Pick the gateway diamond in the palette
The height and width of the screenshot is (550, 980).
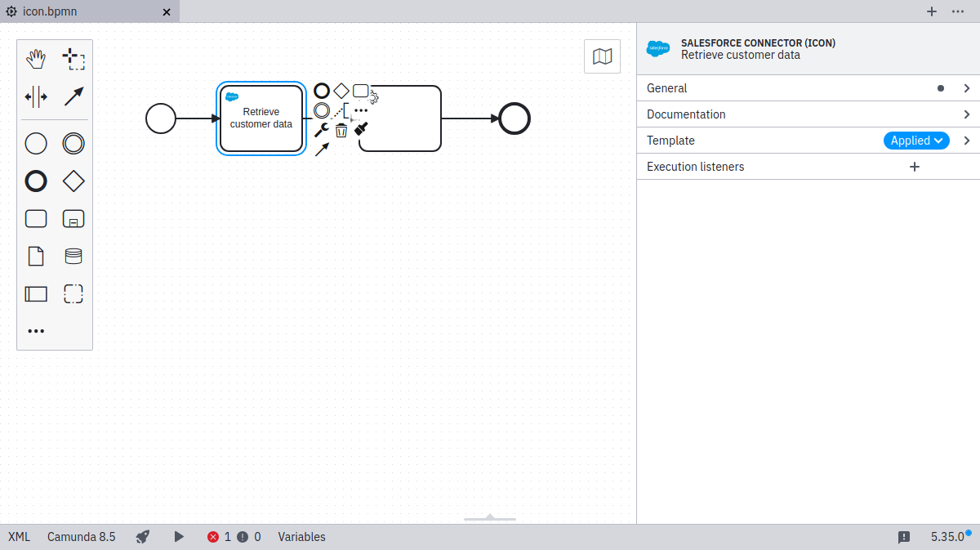click(73, 181)
